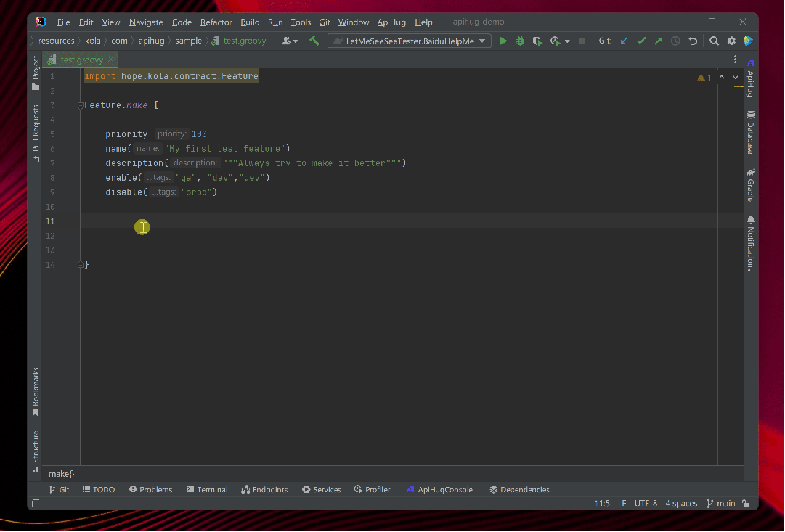The image size is (785, 532).
Task: Update project via Git blue arrow
Action: 624,41
